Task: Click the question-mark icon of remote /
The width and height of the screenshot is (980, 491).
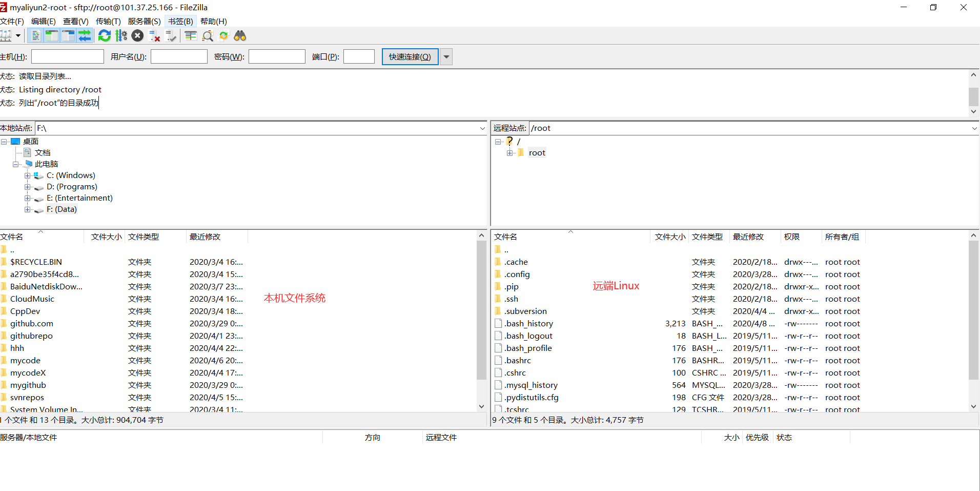Action: point(509,141)
